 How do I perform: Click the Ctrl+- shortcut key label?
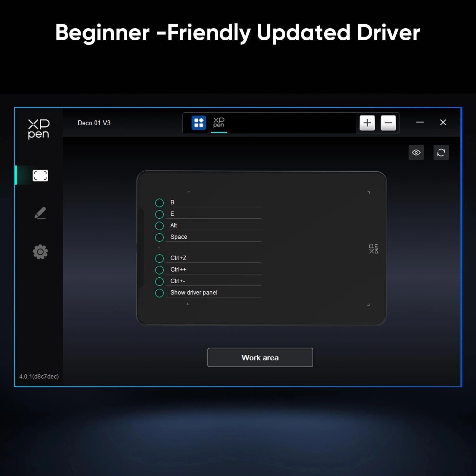[178, 281]
